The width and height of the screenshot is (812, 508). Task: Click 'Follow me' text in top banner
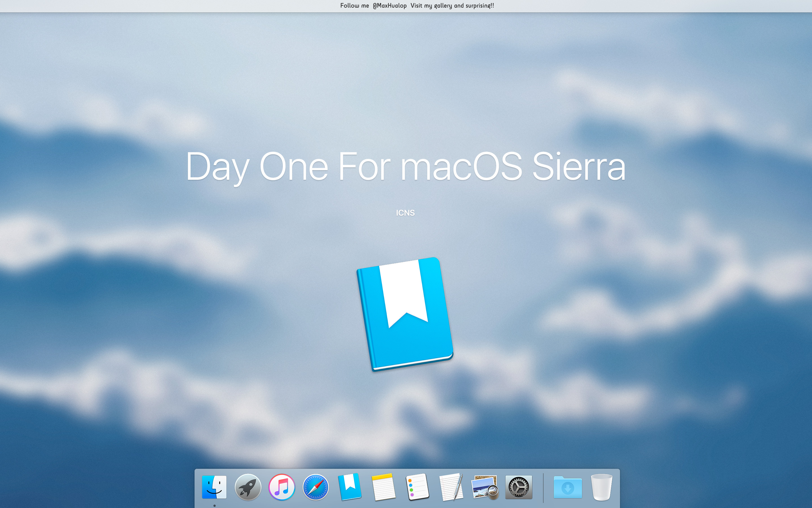pyautogui.click(x=354, y=6)
